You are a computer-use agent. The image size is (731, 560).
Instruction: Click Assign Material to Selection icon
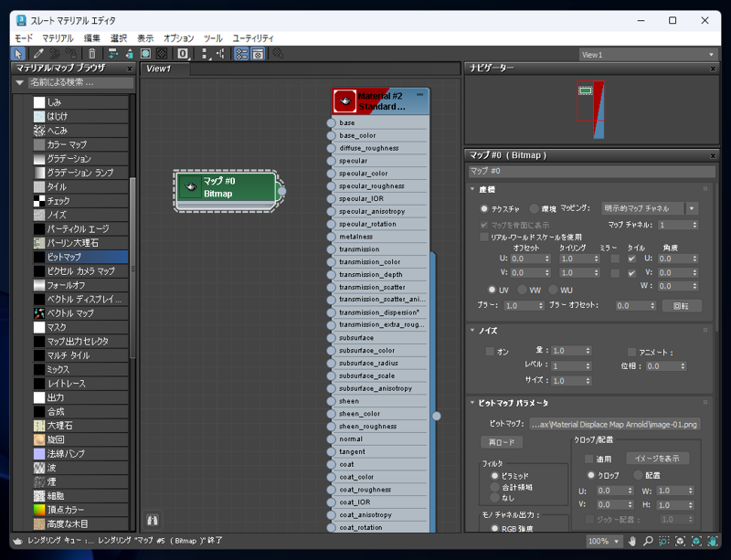(71, 54)
